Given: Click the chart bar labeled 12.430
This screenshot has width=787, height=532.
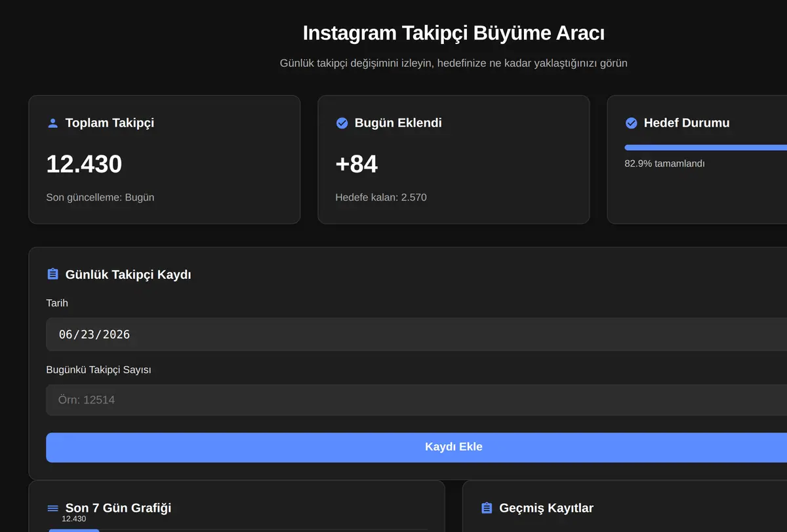Looking at the screenshot, I should click(74, 530).
